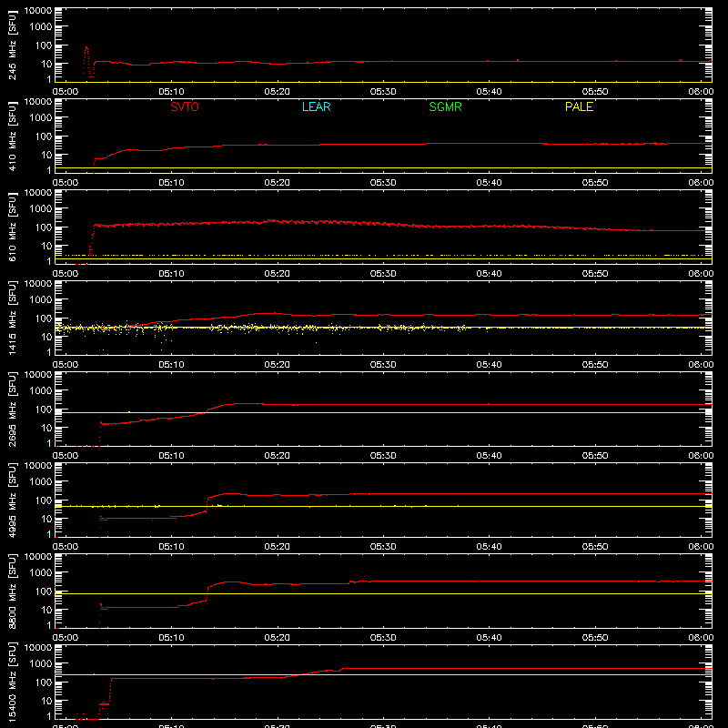Click the 10 y-axis value on 410 MHz panel
This screenshot has width=728, height=728.
coord(47,155)
